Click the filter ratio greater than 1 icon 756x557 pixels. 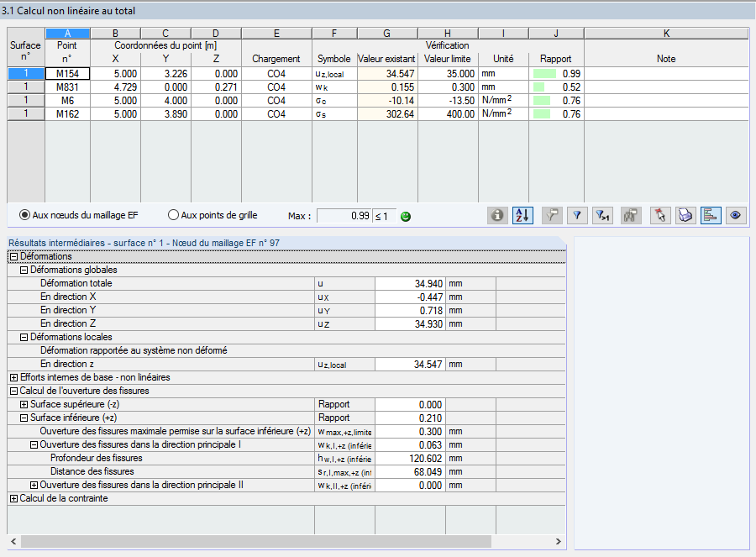(602, 216)
